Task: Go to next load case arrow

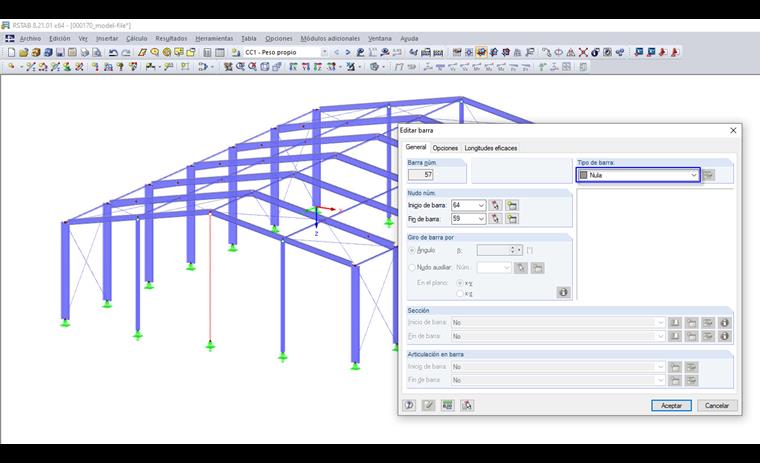Action: point(348,52)
